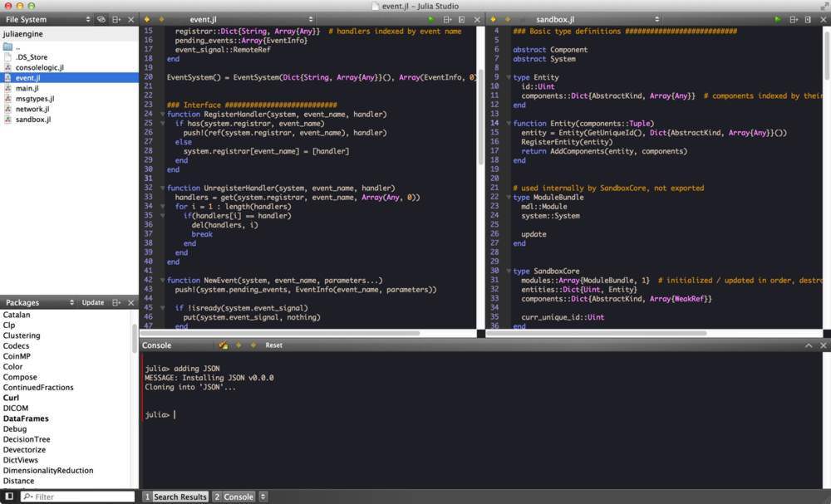This screenshot has height=504, width=831.
Task: Open the event.jl open-documents dropdown
Action: 311,20
